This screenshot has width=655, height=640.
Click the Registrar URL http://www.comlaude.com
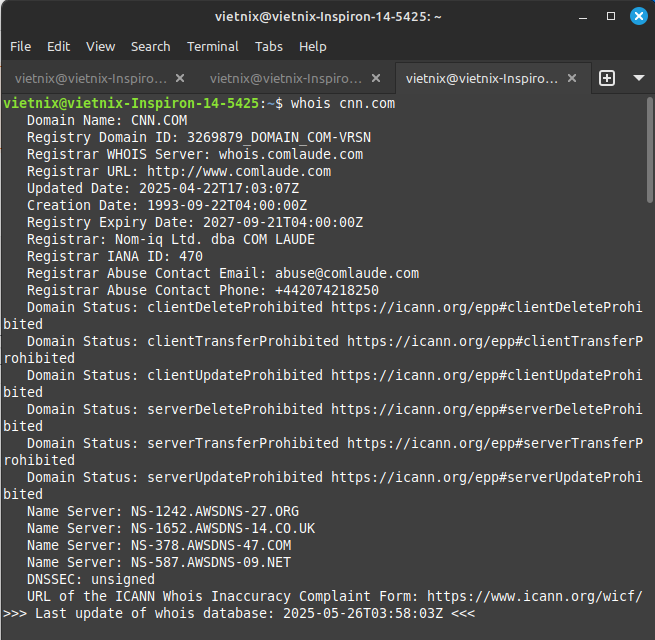[239, 171]
